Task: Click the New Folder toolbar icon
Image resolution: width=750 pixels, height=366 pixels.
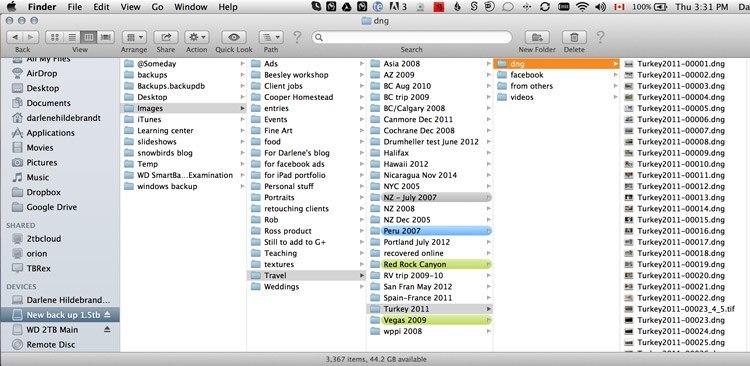Action: (537, 37)
